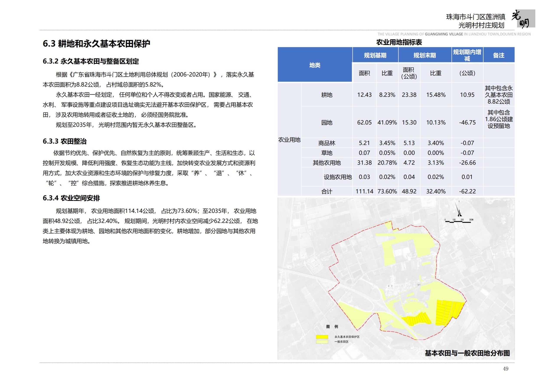Click the 31.38 value in 其他农用地 row
The image size is (555, 392).
point(364,163)
